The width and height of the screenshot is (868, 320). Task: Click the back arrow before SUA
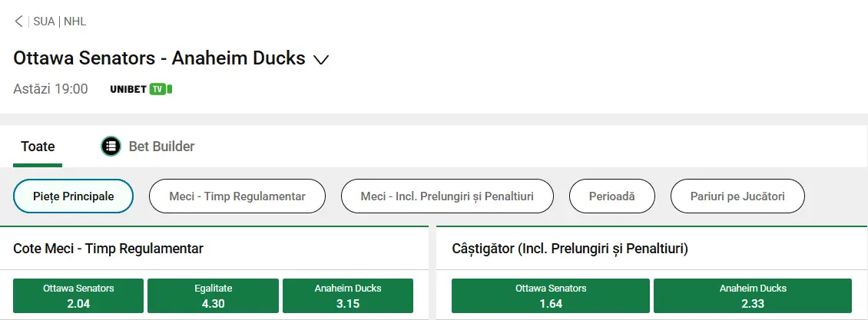point(19,21)
